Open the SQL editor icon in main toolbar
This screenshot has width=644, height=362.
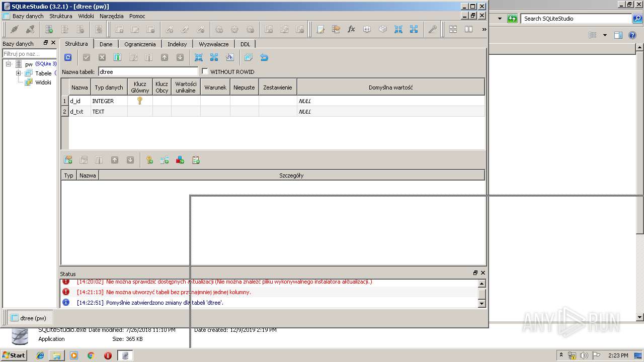coord(320,29)
